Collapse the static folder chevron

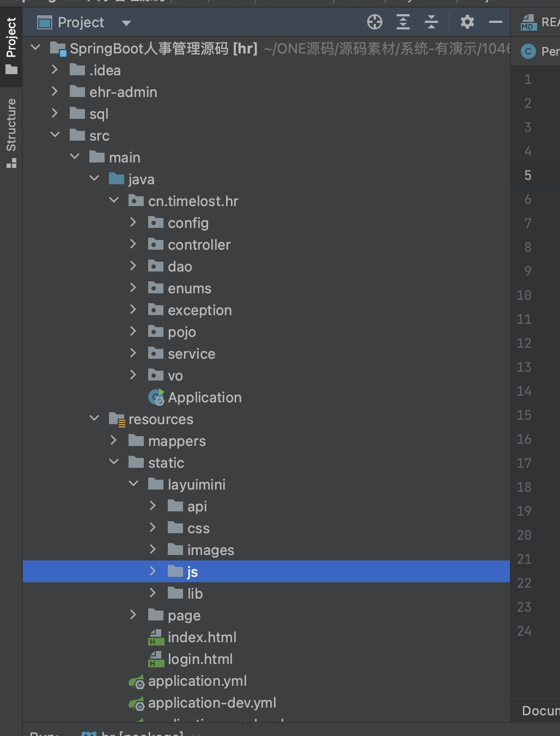point(114,462)
